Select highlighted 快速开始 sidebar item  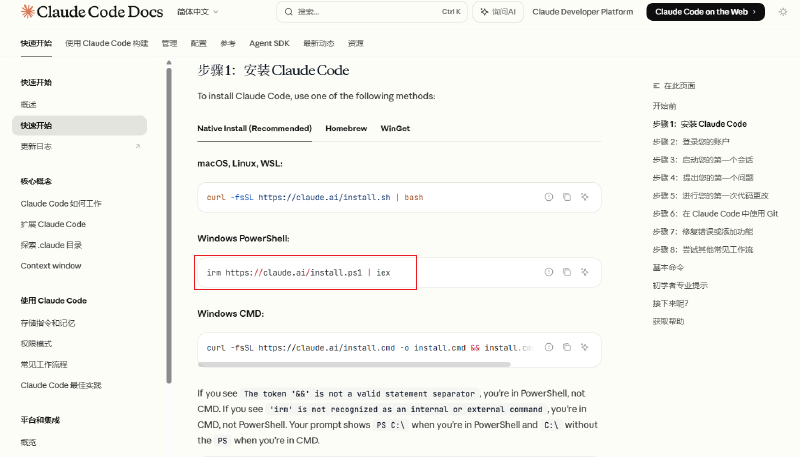point(80,125)
